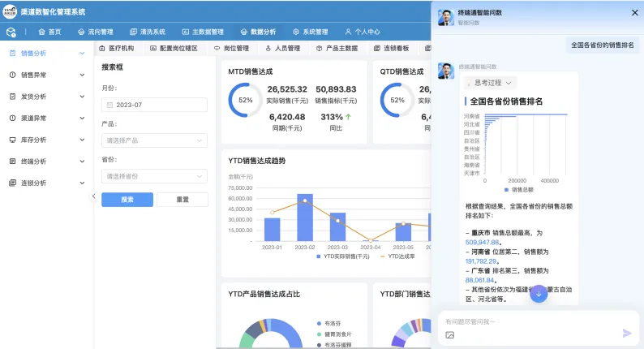This screenshot has height=349, width=644.
Task: Click the blue scroll-down arrow button
Action: [x=539, y=294]
